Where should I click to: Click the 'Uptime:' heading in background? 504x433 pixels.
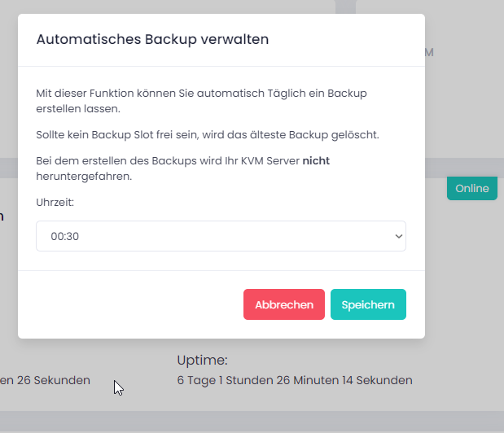(x=202, y=360)
